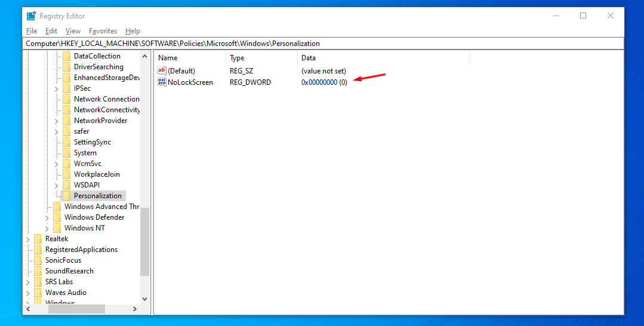Click the Windows NT folder icon
This screenshot has height=326, width=644.
coord(57,227)
